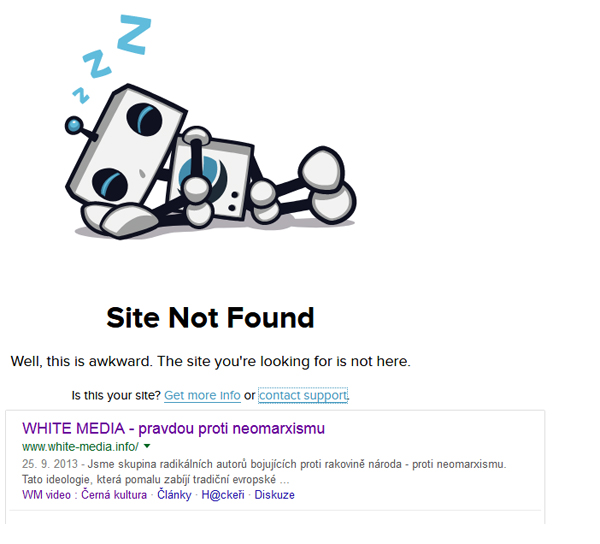Image resolution: width=600 pixels, height=544 pixels.
Task: Open the WHITE MEDIA search result title
Action: 173,428
